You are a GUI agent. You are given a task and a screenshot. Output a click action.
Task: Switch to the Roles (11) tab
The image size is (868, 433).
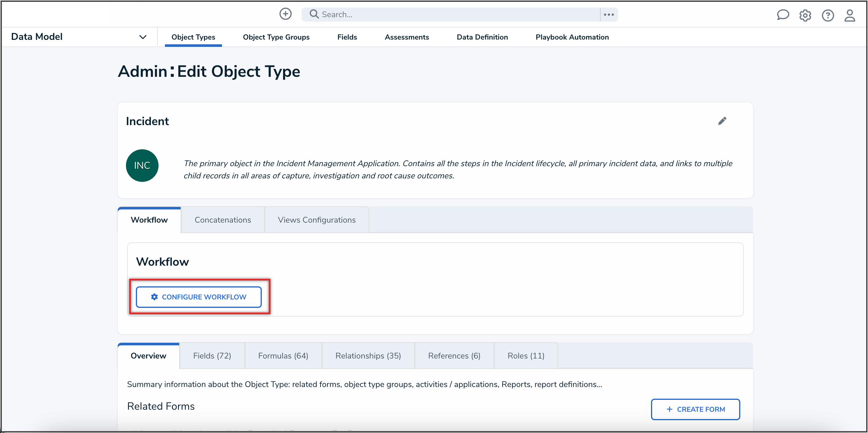(526, 356)
